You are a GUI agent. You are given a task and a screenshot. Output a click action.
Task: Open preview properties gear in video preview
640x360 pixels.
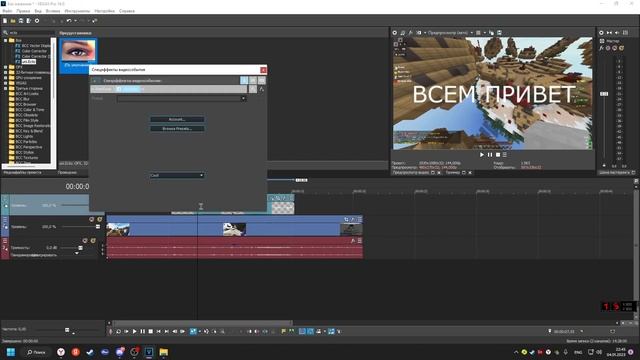tap(395, 33)
